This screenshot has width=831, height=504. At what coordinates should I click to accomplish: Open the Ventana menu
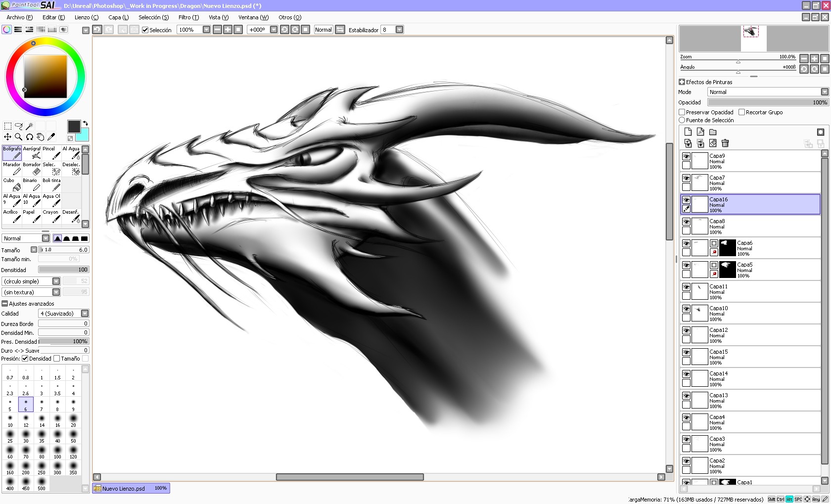[253, 17]
